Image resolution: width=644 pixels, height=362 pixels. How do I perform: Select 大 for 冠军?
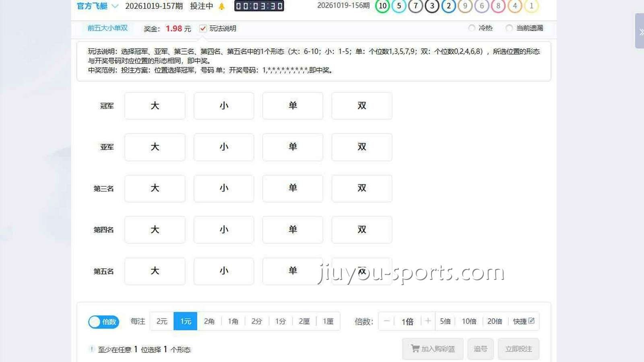(155, 106)
